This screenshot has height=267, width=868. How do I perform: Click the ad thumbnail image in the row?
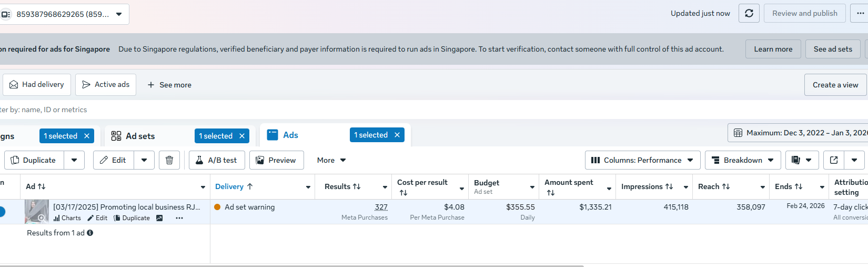point(36,211)
